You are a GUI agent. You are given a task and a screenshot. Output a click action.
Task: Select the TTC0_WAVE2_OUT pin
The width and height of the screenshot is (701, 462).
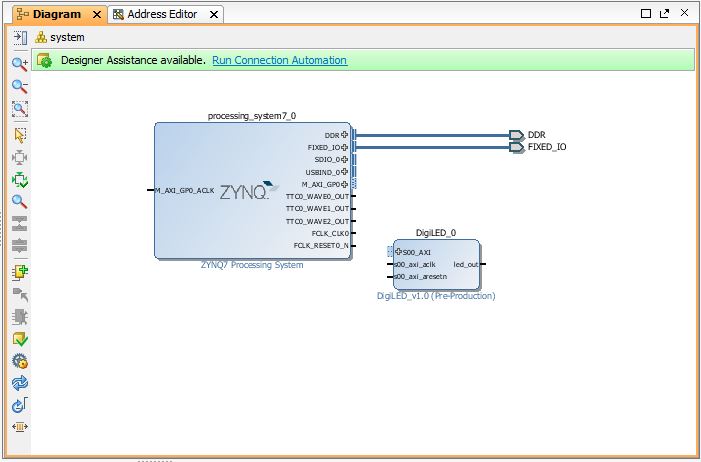click(x=321, y=221)
